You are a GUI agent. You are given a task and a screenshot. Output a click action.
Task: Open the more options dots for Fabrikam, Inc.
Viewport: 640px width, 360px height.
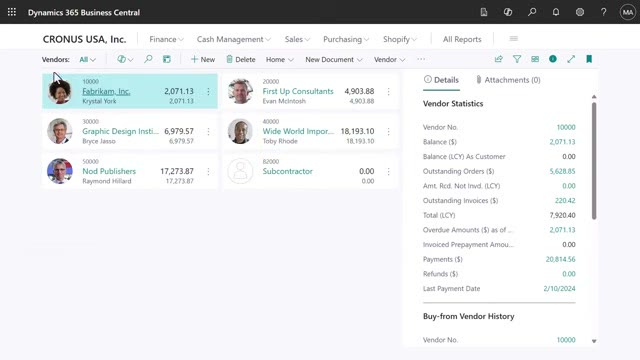pyautogui.click(x=208, y=91)
